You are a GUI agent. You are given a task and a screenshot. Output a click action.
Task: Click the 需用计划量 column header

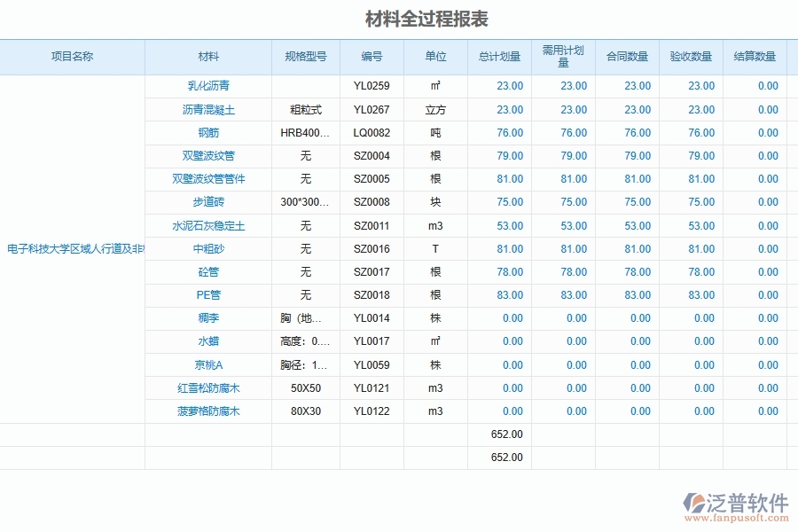tap(563, 56)
